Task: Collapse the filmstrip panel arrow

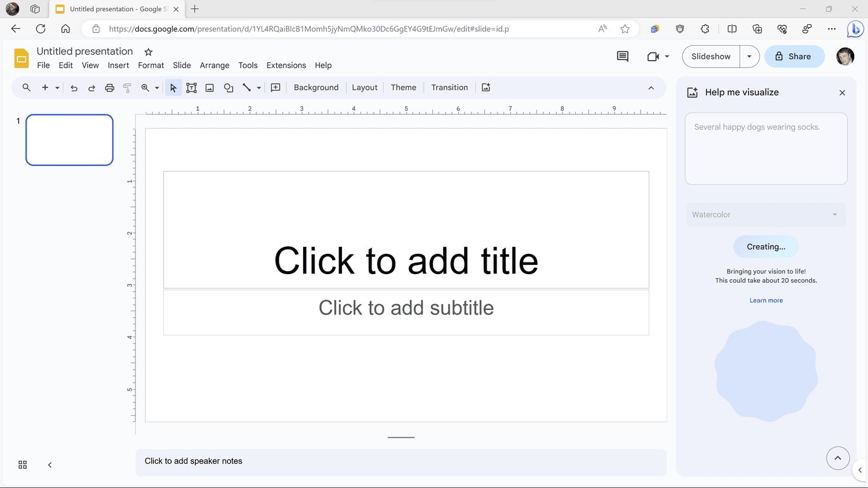Action: click(50, 465)
